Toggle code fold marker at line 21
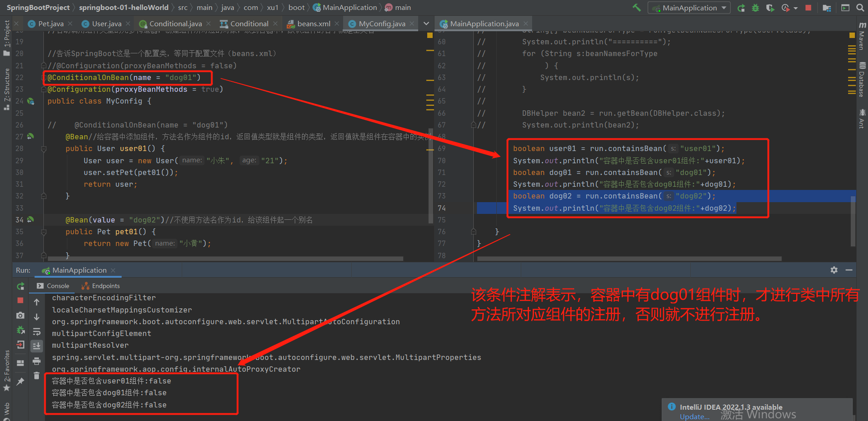 [44, 66]
